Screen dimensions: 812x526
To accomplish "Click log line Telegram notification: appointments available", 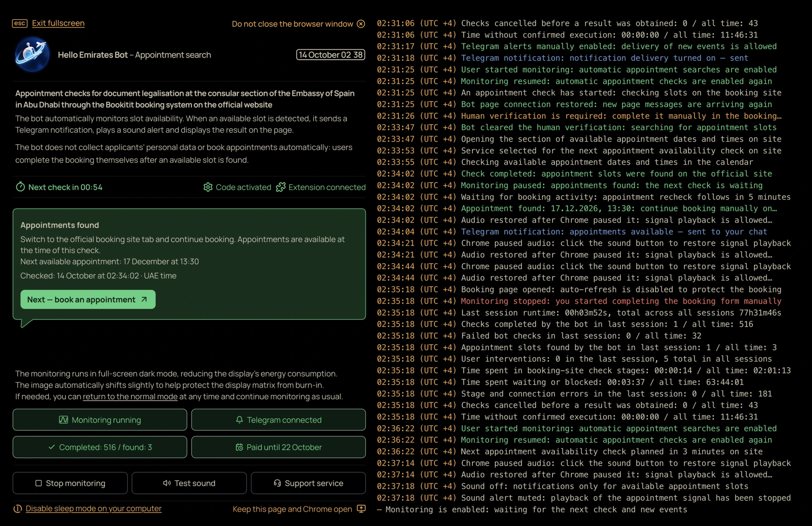I will point(572,231).
